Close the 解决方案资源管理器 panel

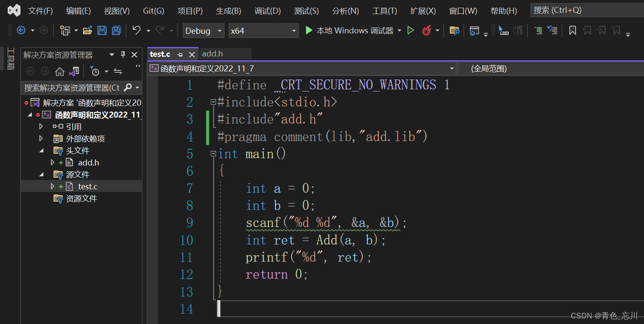(x=134, y=54)
